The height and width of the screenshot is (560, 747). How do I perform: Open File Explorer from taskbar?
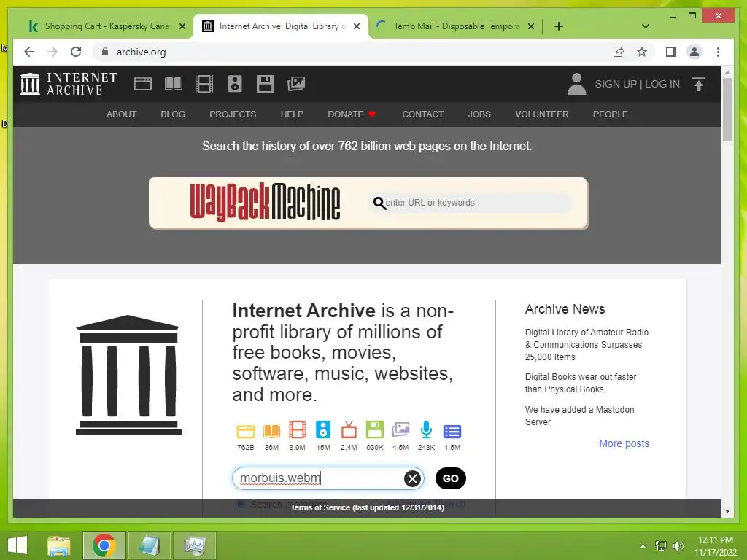[58, 545]
